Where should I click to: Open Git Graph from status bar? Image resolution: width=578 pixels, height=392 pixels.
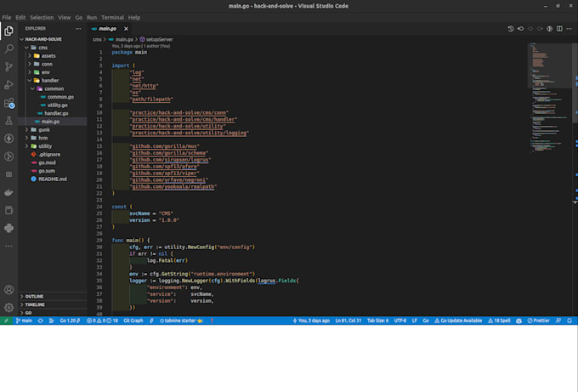(133, 321)
